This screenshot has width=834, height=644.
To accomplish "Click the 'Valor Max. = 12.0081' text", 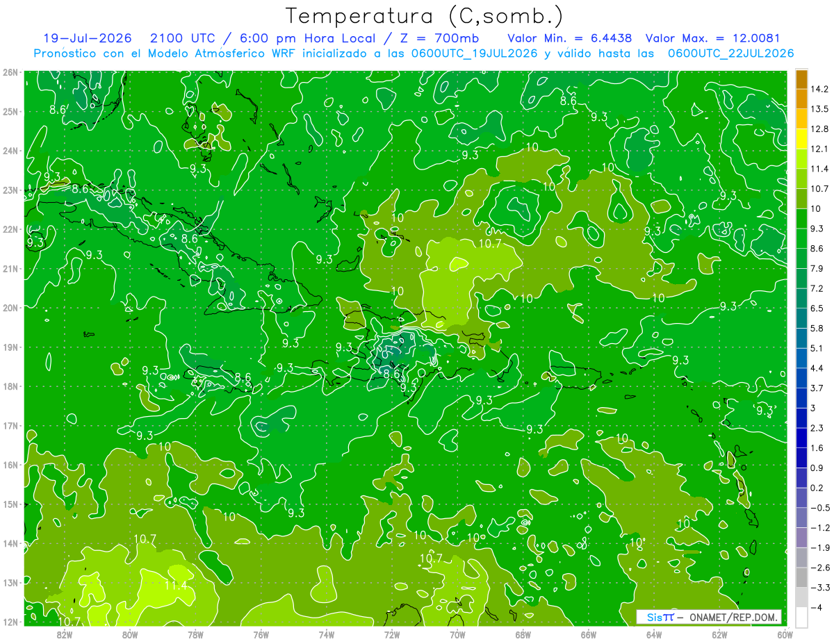I will coord(712,38).
